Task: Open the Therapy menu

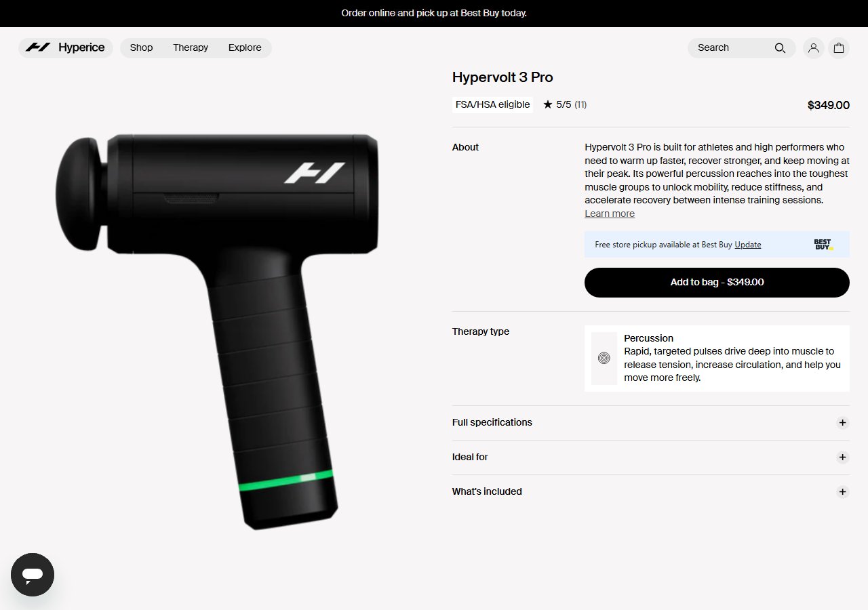Action: 191,47
